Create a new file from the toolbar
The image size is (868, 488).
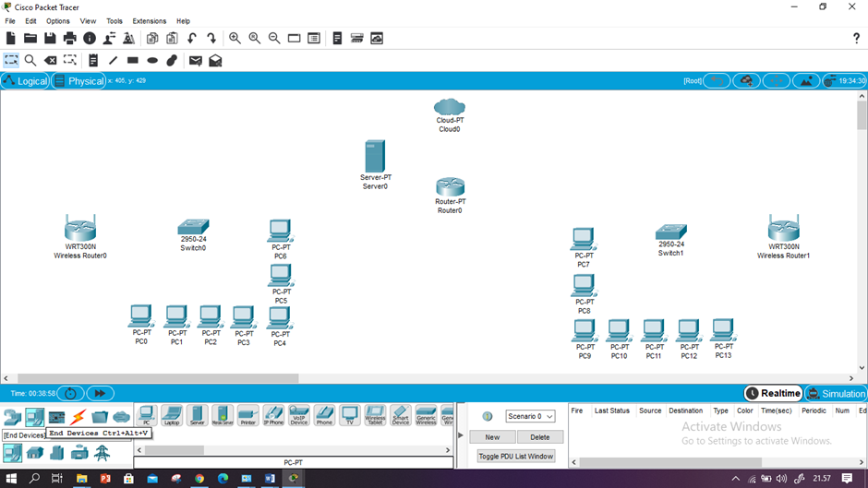coord(10,38)
